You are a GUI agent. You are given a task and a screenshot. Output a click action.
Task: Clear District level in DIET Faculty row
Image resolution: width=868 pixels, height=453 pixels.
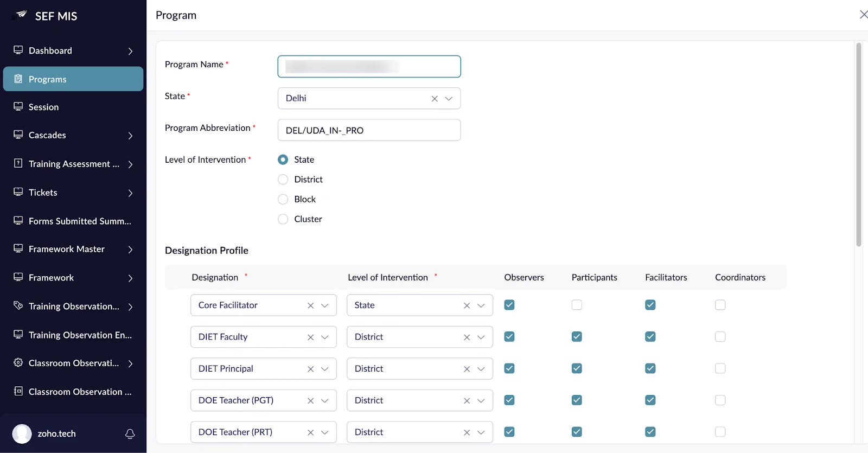coord(467,337)
